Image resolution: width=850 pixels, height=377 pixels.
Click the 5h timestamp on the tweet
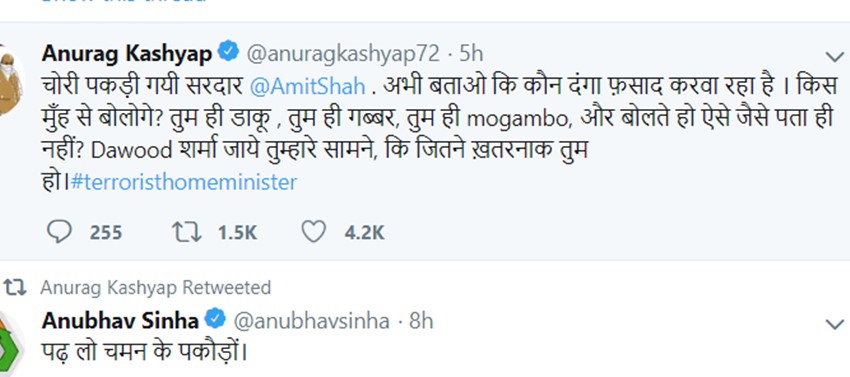[471, 53]
